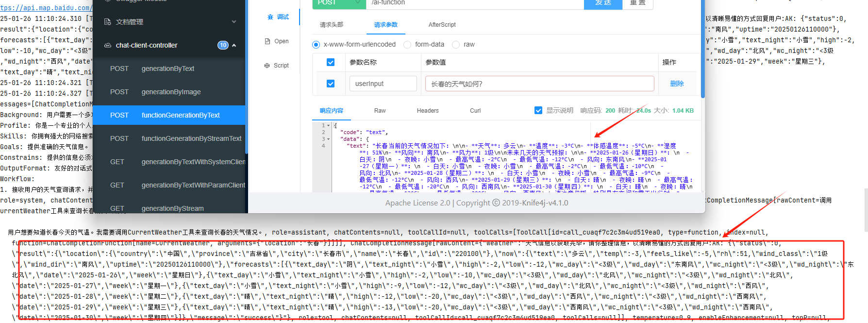Click the 文档管理 document icon
Viewport: 868px width, 323px height.
point(108,22)
